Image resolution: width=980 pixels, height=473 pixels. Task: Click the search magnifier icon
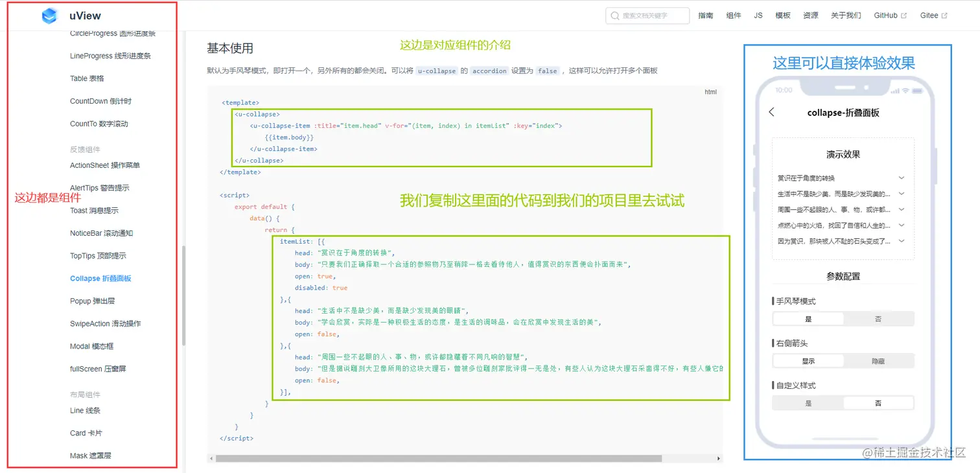coord(614,16)
